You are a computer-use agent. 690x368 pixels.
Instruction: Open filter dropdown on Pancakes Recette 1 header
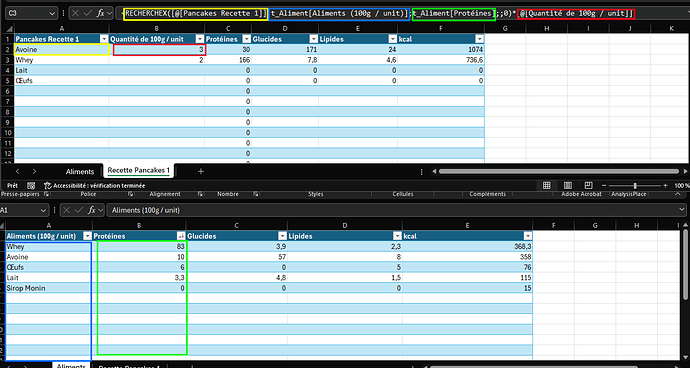tap(104, 39)
